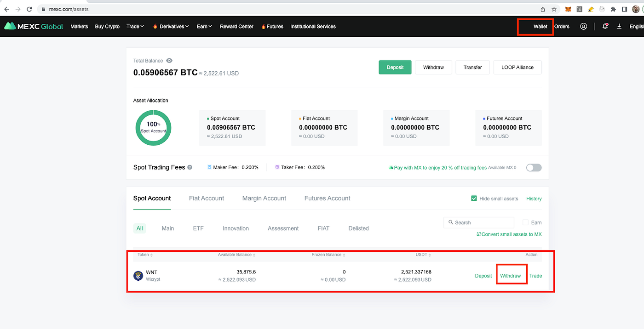Click the WNT Wicrypt token logo
This screenshot has height=329, width=644.
[138, 276]
